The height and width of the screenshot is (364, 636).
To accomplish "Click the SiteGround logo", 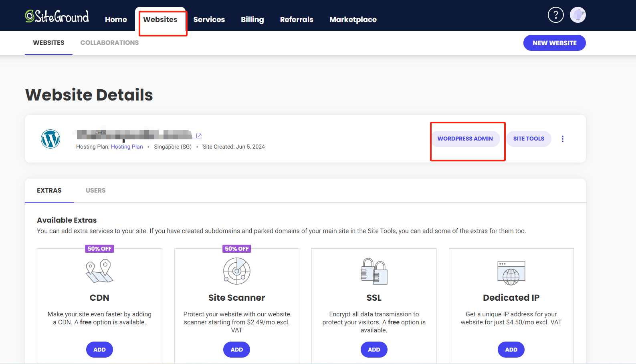I will (57, 16).
